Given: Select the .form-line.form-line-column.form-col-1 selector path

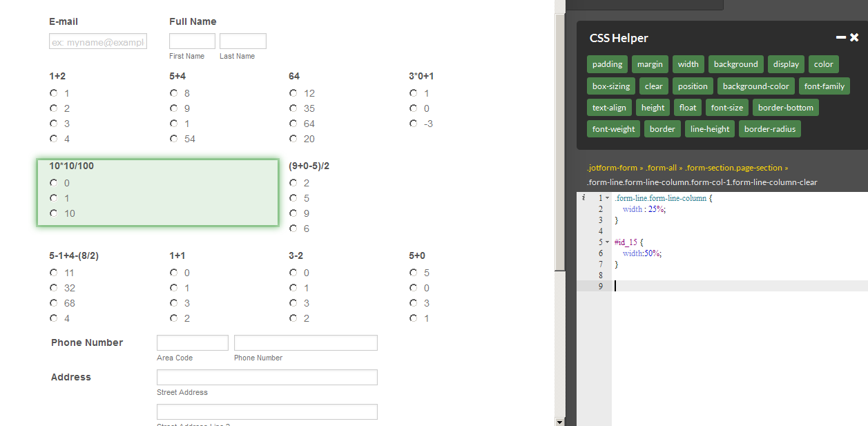Looking at the screenshot, I should 702,182.
